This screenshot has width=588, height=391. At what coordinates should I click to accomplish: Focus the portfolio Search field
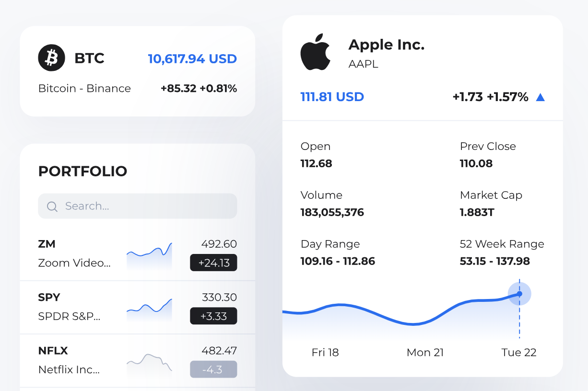pyautogui.click(x=144, y=206)
